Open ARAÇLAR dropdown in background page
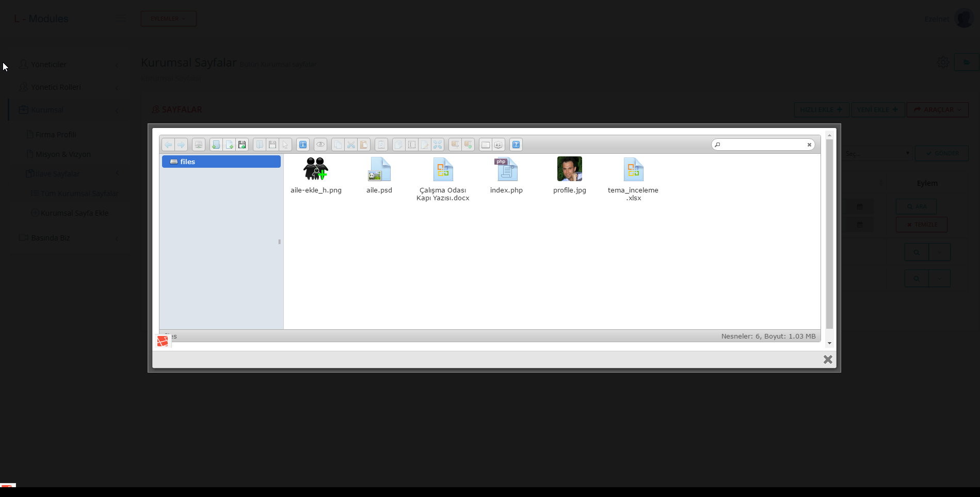Screen dimensions: 980x497 (937, 109)
